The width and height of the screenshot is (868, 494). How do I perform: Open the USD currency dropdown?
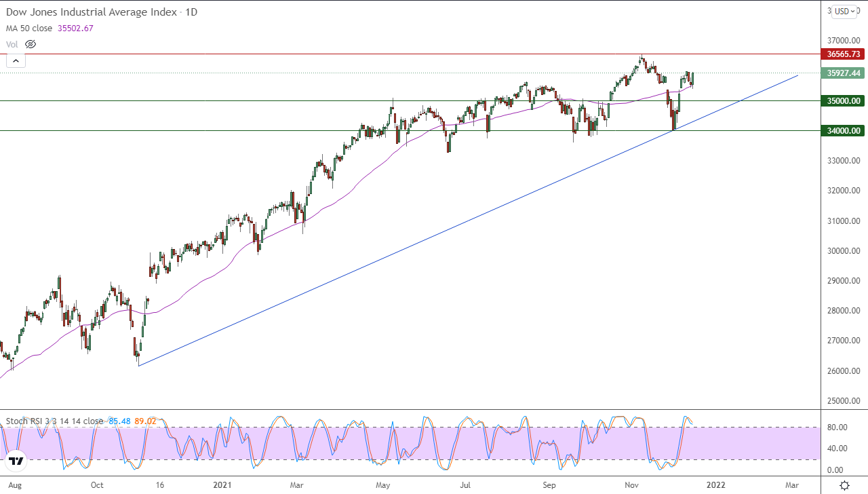coord(845,12)
